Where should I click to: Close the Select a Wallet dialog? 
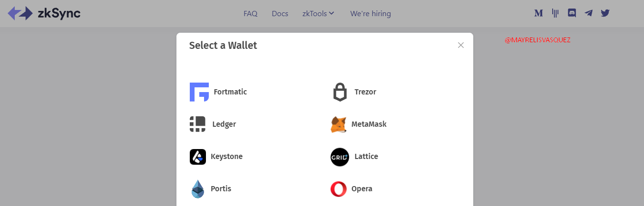click(460, 45)
